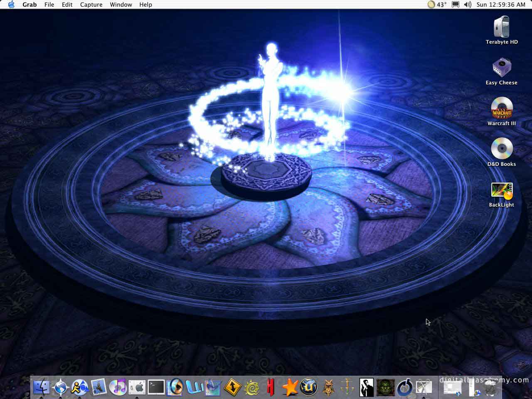Open Finder from the dock
This screenshot has width=532, height=399.
(41, 387)
